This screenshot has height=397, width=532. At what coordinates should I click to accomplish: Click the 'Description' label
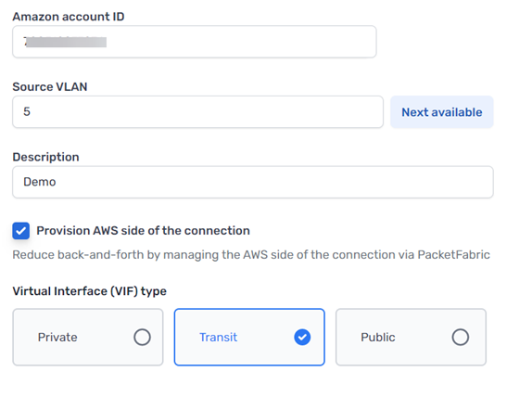pyautogui.click(x=45, y=157)
